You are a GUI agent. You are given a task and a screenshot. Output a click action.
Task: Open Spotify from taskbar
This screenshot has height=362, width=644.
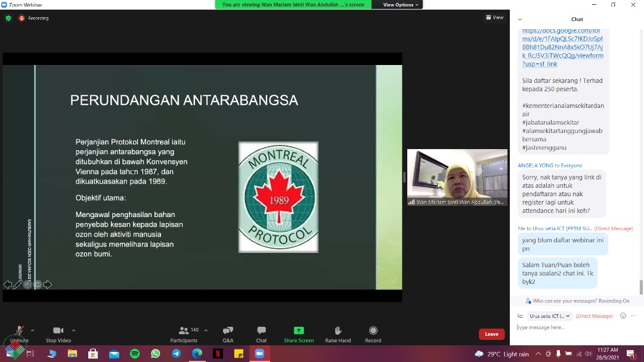[135, 354]
